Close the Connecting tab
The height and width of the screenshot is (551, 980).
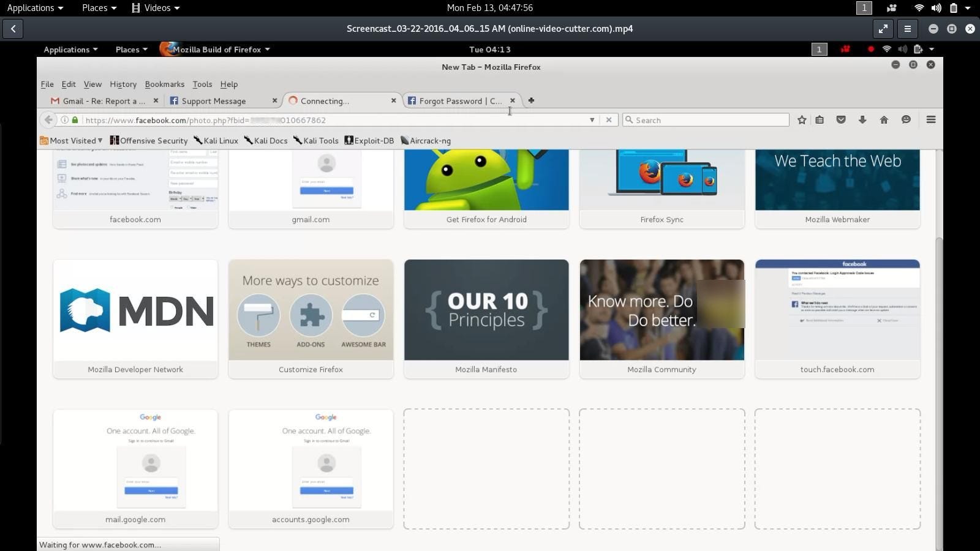click(x=393, y=100)
